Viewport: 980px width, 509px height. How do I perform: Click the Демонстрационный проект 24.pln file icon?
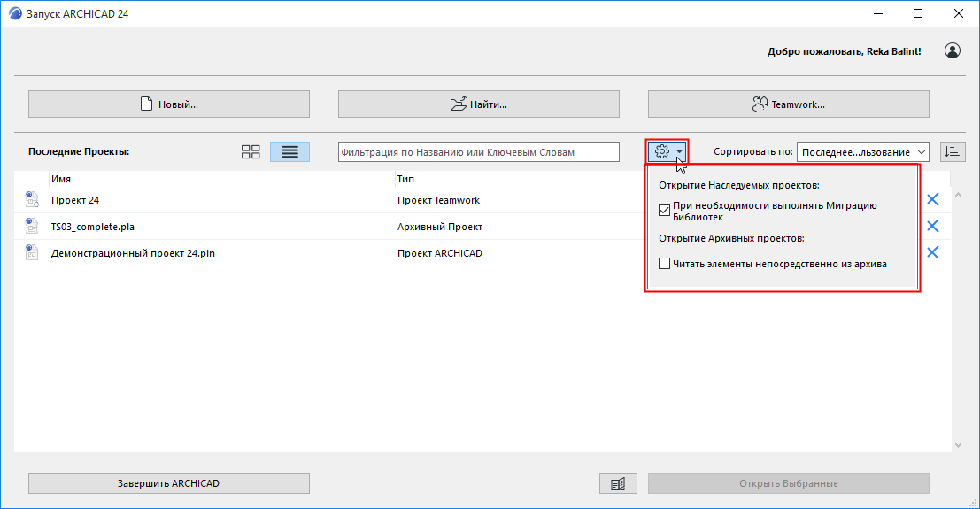click(x=31, y=252)
